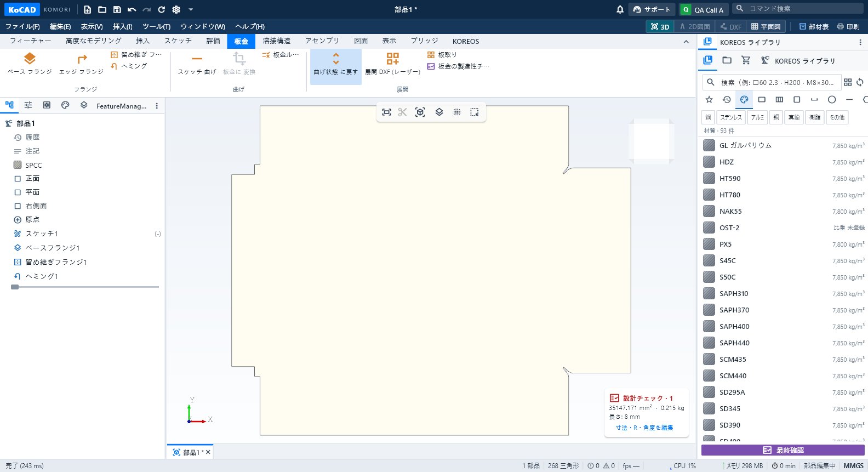The image size is (868, 472).
Task: Click the 寸法・R・角度を編集 link
Action: coord(644,428)
